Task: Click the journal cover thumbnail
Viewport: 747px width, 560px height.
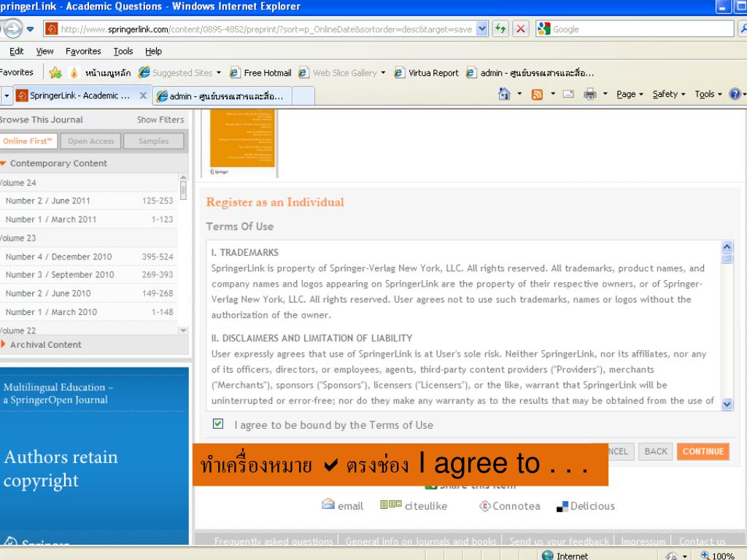Action: click(242, 143)
